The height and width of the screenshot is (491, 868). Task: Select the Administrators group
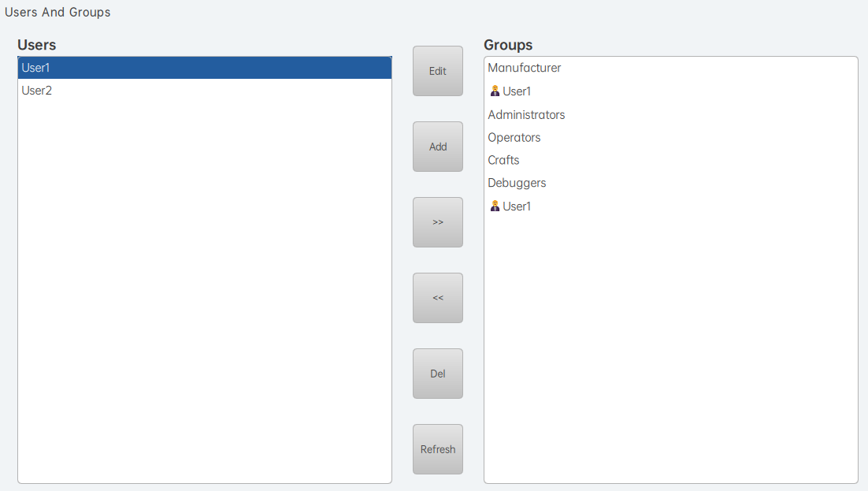[x=526, y=115]
